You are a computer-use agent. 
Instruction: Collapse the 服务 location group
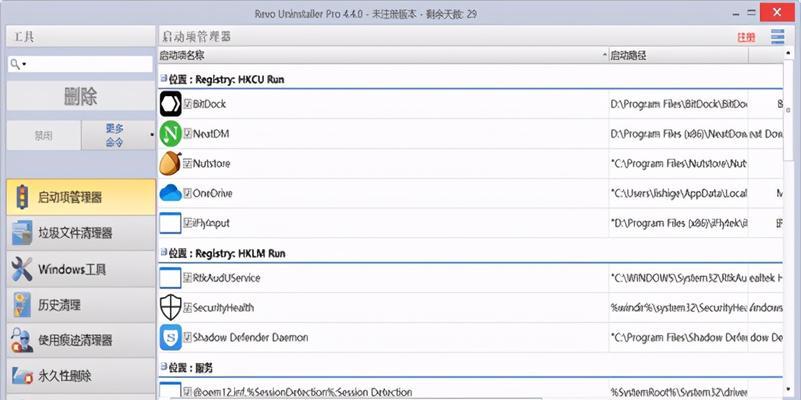[x=163, y=367]
